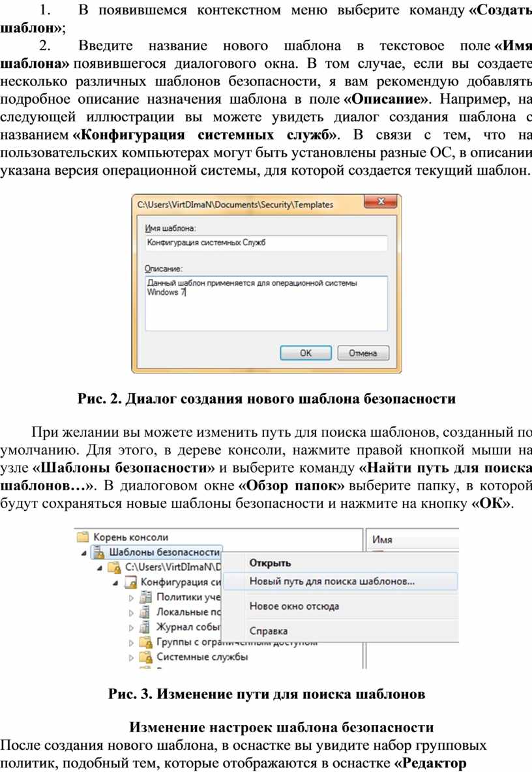Select the Системные службы tree label

202,657
